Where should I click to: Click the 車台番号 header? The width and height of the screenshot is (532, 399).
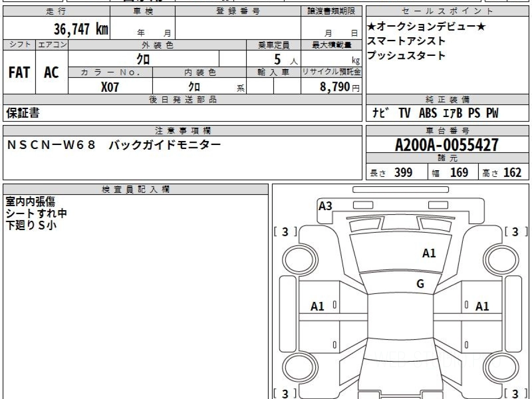point(447,131)
